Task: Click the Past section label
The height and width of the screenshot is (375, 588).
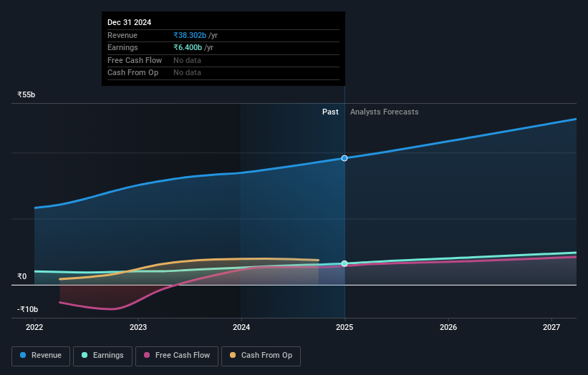Action: coord(330,112)
